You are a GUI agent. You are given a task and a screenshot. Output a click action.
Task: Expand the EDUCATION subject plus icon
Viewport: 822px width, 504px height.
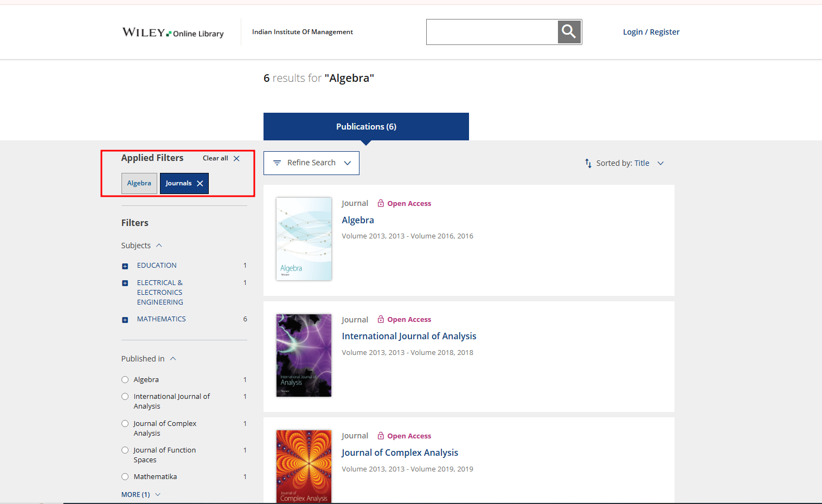tap(125, 266)
